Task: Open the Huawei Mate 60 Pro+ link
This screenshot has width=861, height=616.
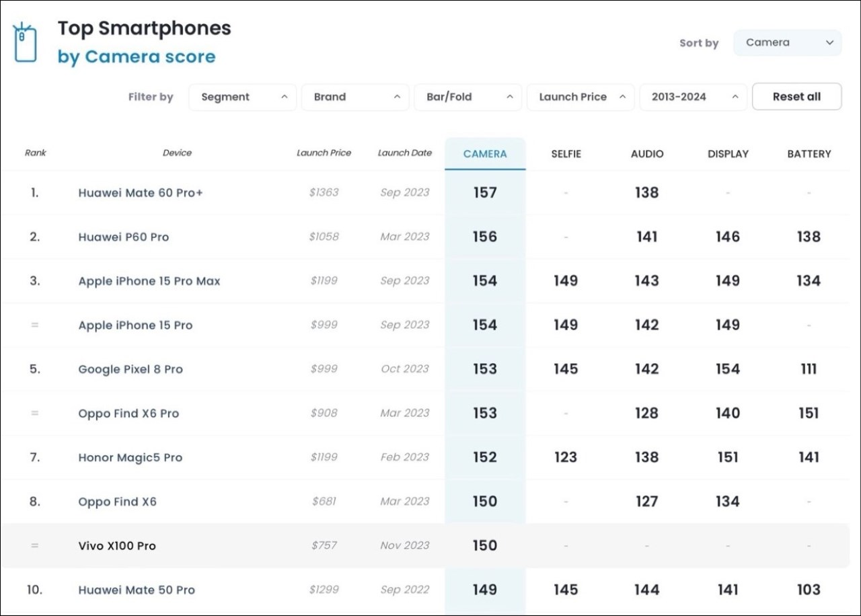Action: pos(141,193)
